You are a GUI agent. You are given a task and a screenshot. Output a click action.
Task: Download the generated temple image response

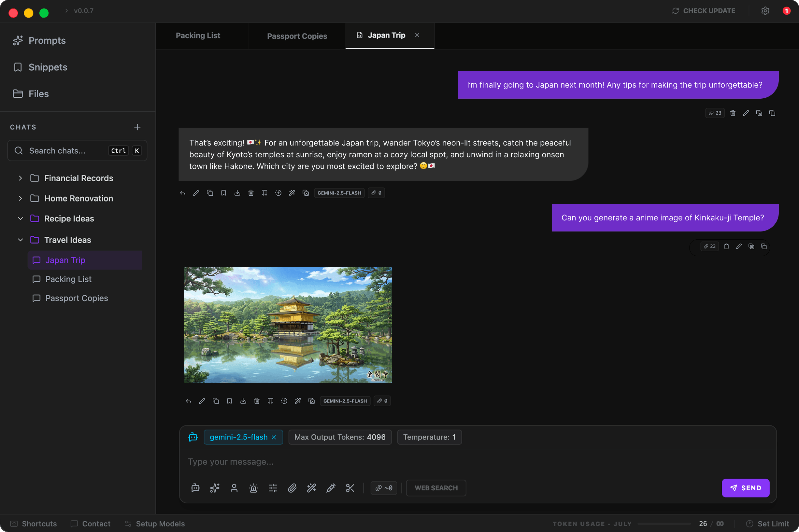(x=243, y=401)
